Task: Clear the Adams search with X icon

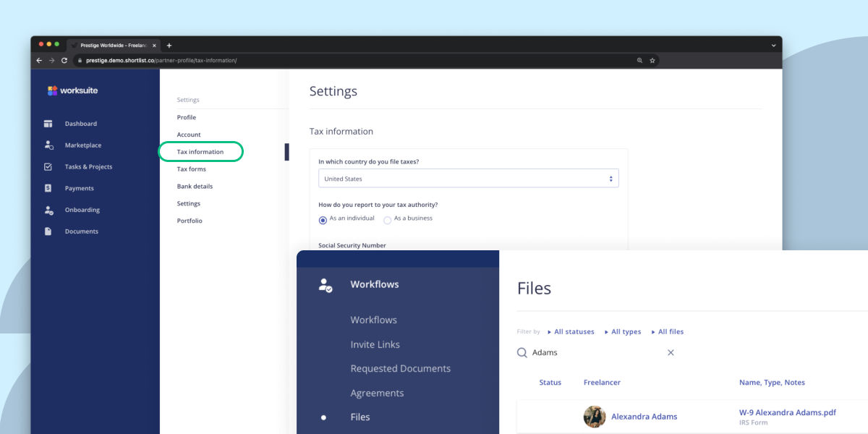Action: [671, 353]
